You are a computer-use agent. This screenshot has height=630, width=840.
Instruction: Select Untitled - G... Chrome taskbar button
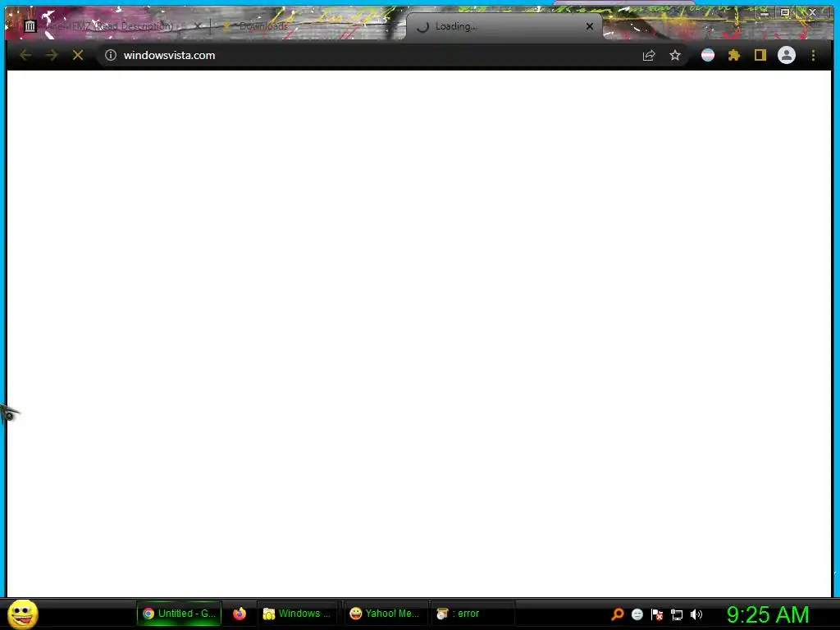coord(179,614)
